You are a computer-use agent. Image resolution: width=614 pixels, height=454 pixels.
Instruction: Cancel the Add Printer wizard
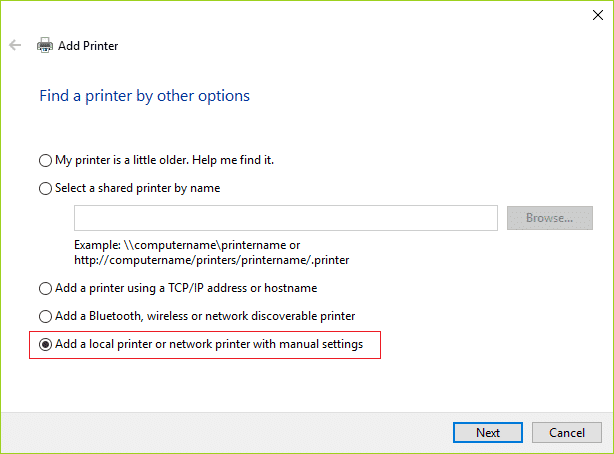pos(566,433)
